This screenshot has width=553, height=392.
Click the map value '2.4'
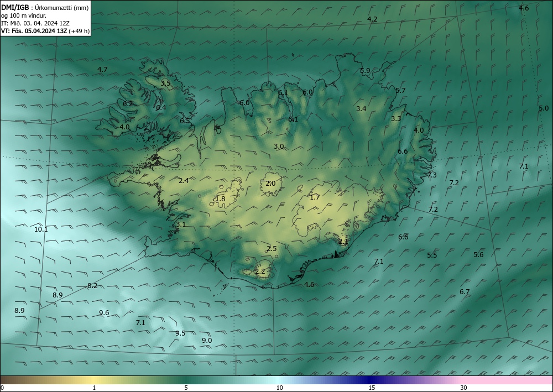point(184,181)
